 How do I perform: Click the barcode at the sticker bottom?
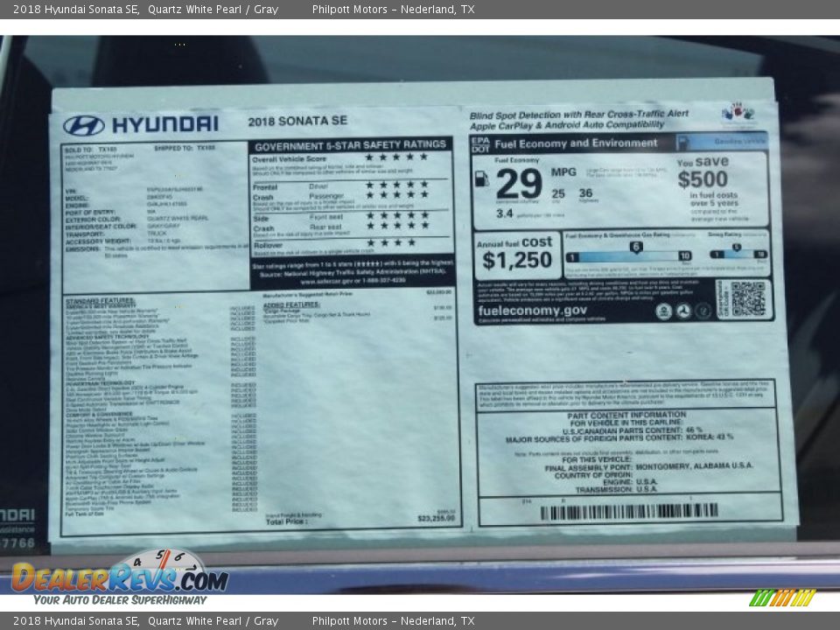628,512
